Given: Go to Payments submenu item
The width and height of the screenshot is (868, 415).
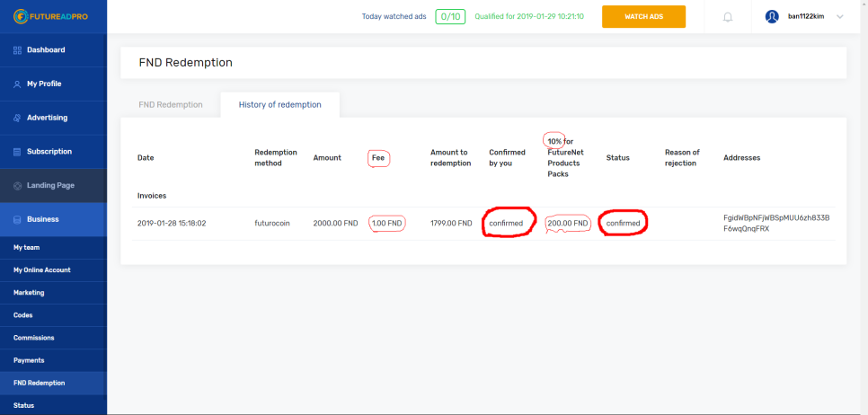Looking at the screenshot, I should [53, 360].
